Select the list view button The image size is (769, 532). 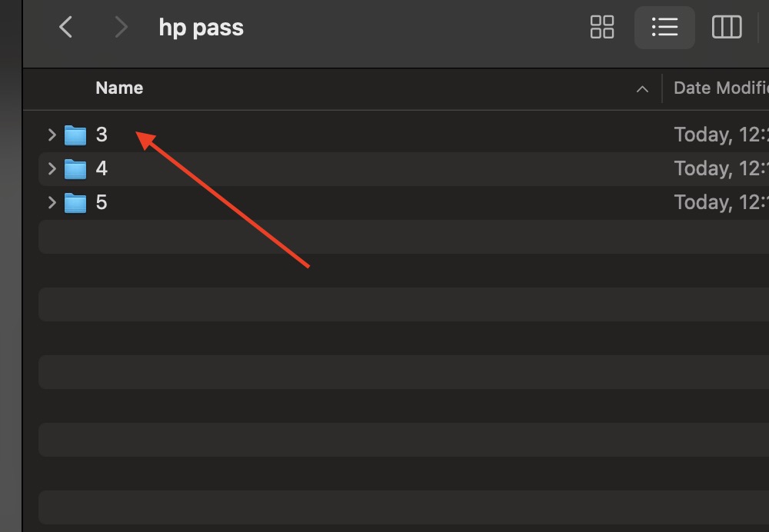pos(664,28)
